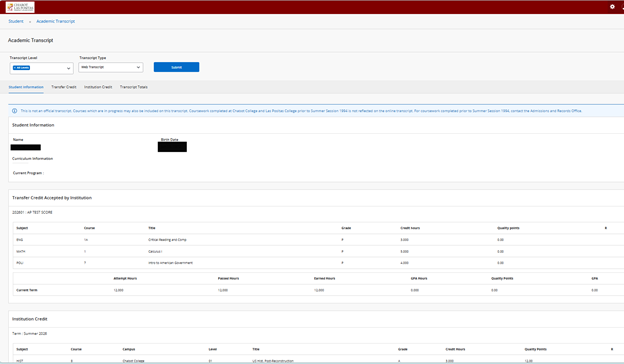This screenshot has width=624, height=364.
Task: Click the MATH subject cell
Action: click(x=20, y=251)
